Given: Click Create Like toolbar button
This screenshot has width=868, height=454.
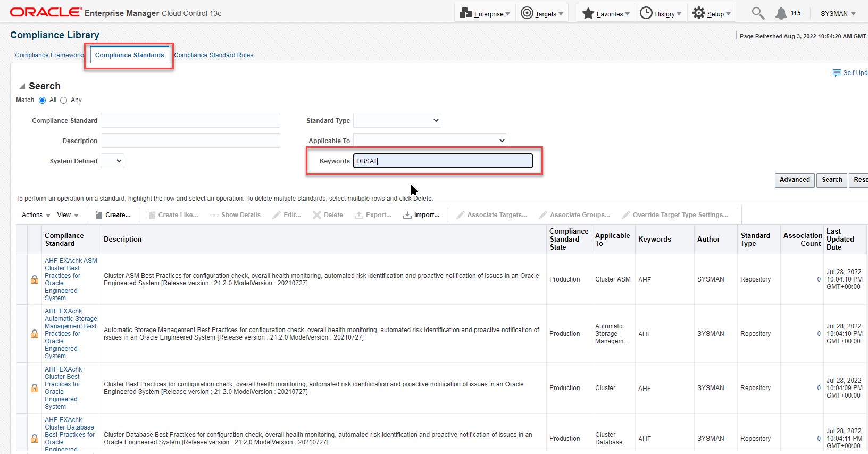Looking at the screenshot, I should point(173,215).
